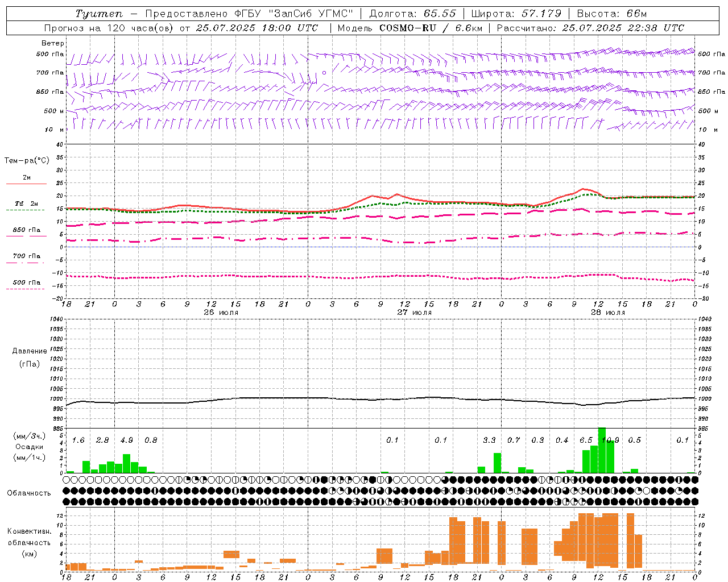The width and height of the screenshot is (728, 582).
Task: Click the 0.7 precipitation total
Action: point(514,440)
